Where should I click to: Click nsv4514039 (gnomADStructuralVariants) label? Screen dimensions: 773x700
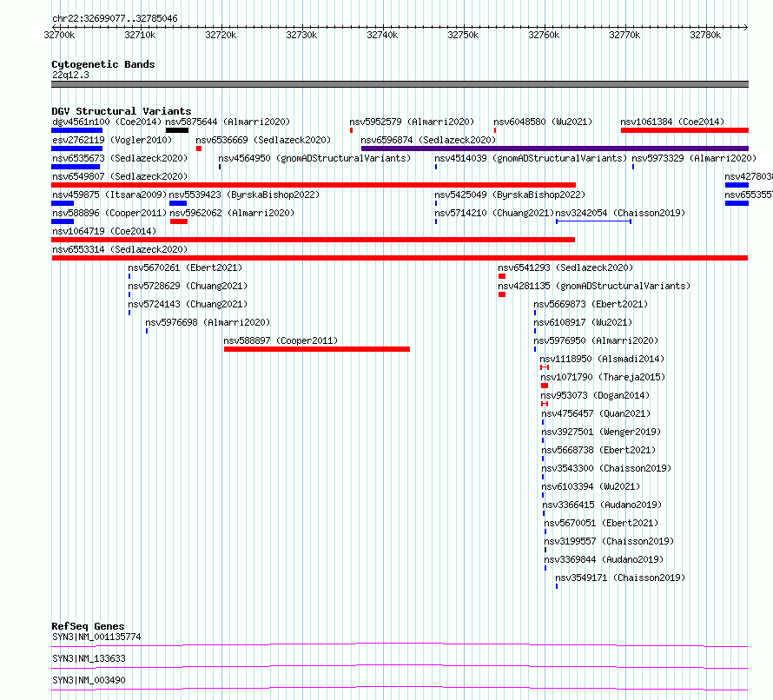coord(531,158)
